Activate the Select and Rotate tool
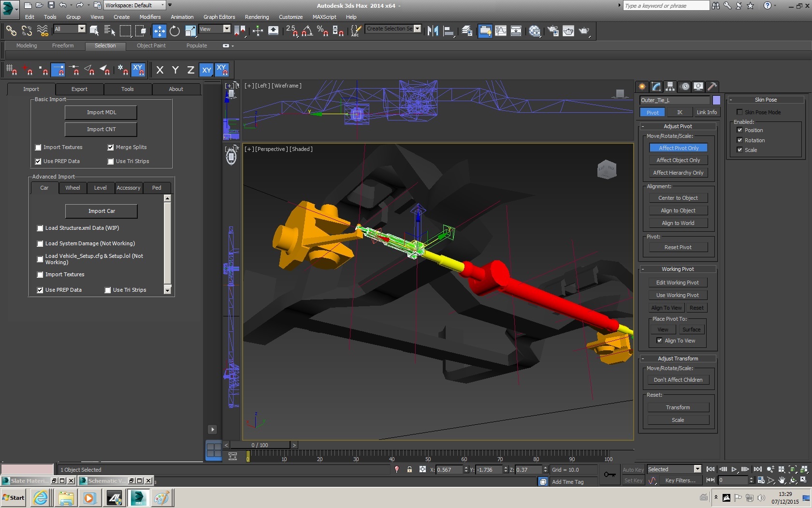Image resolution: width=812 pixels, height=508 pixels. (x=174, y=31)
